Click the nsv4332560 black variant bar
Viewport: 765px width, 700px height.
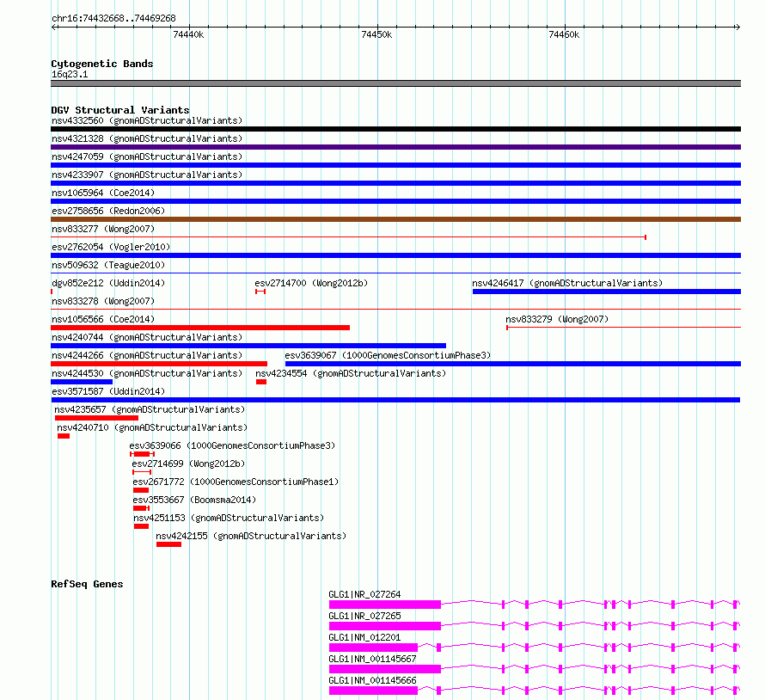pos(395,129)
